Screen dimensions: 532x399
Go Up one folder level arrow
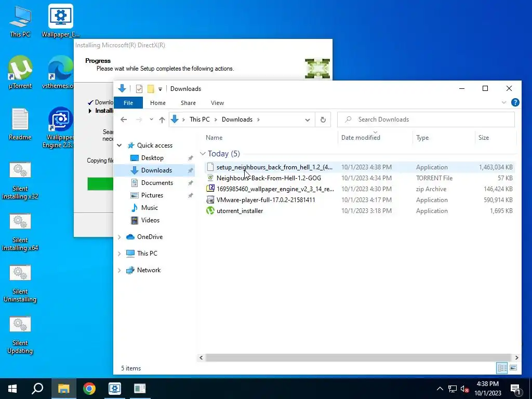tap(162, 119)
